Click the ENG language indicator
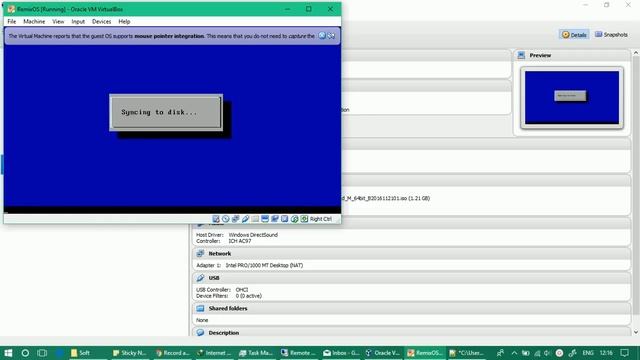 (x=588, y=353)
